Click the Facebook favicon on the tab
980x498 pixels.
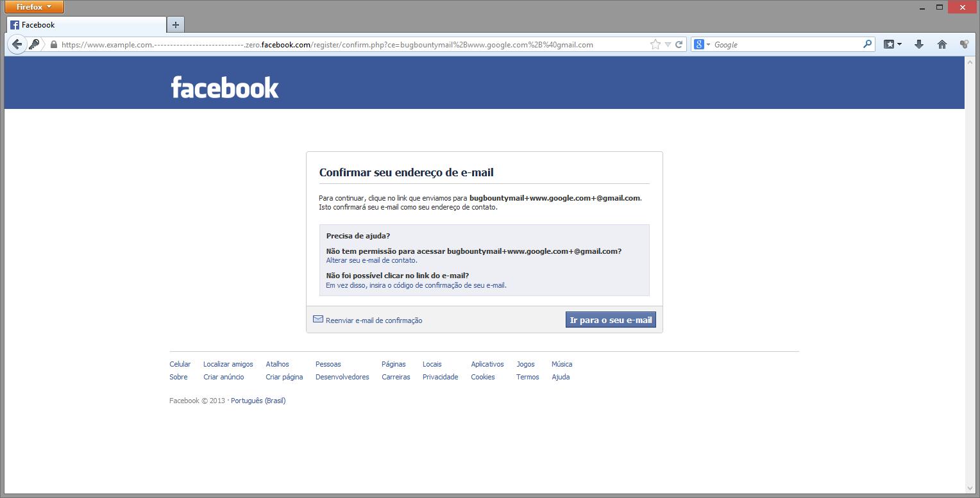click(15, 25)
